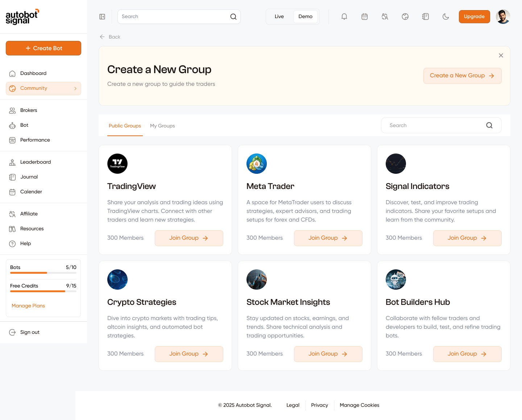Switch to Live mode
Screen dimensions: 522x420
coord(279,17)
